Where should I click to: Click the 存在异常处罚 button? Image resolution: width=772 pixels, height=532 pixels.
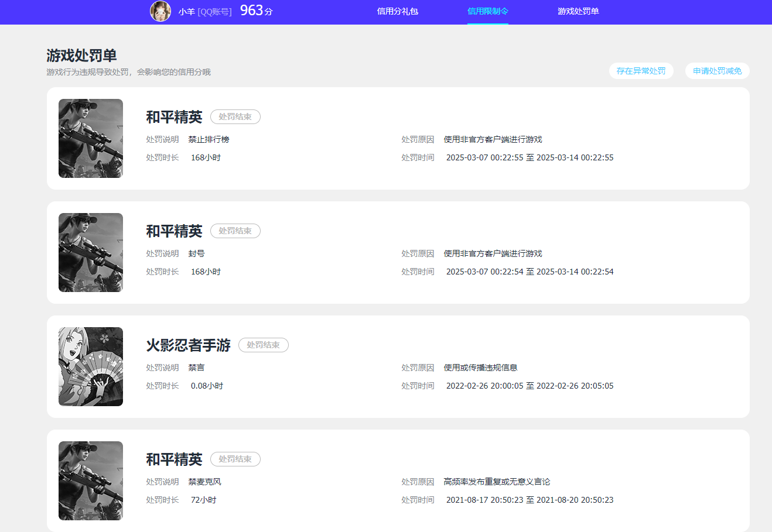click(641, 70)
